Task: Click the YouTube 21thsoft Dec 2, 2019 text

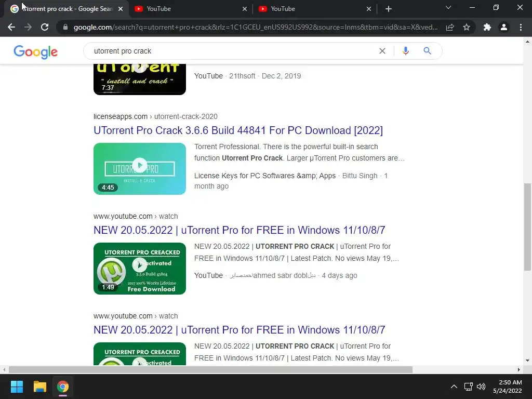Action: (248, 76)
